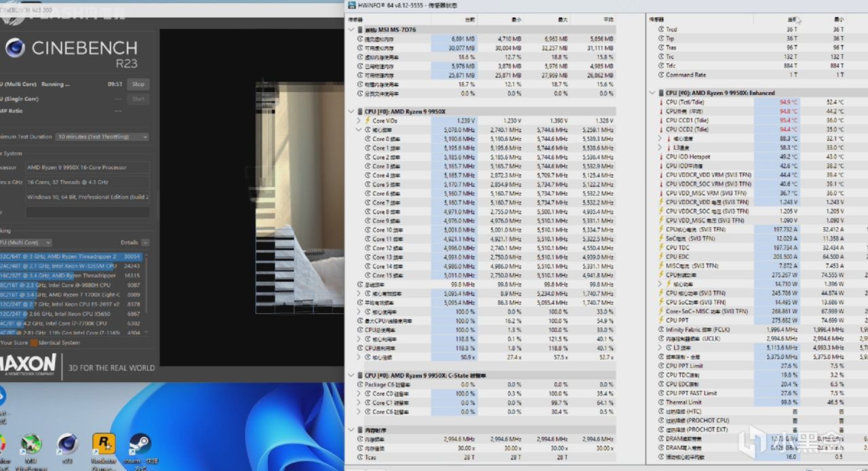Screen dimensions: 868x471
Task: Select the Core 8 current value 4,971.0 MHz
Action: click(460, 211)
